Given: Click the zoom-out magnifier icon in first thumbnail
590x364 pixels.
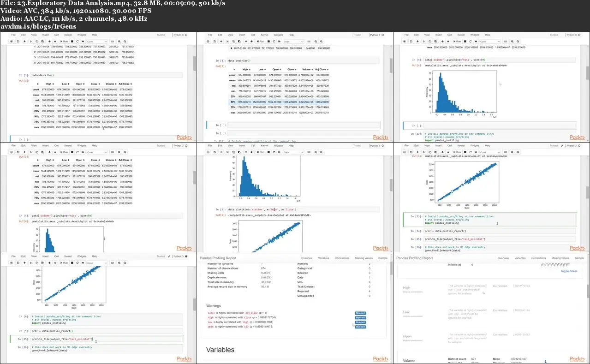Looking at the screenshot, I should pos(125,42).
